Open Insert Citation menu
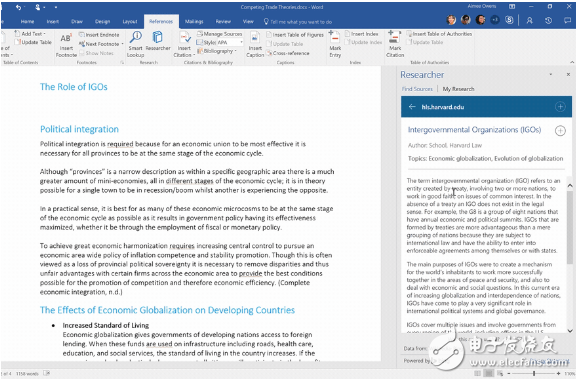Image resolution: width=576 pixels, height=379 pixels. (184, 44)
